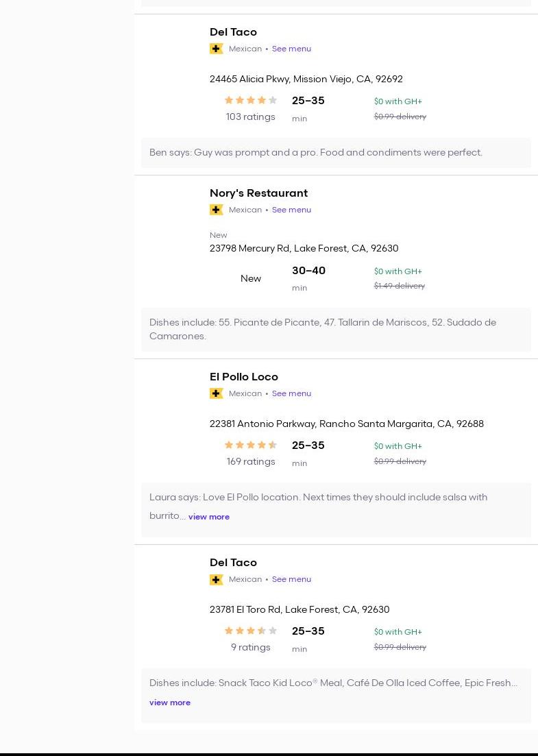Screen dimensions: 538x756
Task: Open See menu for Nory's Restaurant
Action: [291, 210]
